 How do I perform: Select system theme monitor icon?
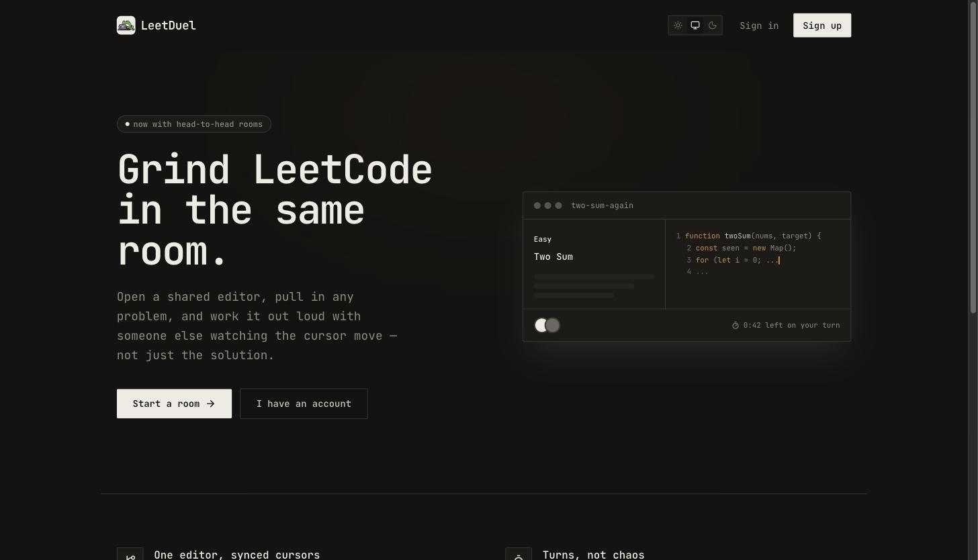point(695,26)
